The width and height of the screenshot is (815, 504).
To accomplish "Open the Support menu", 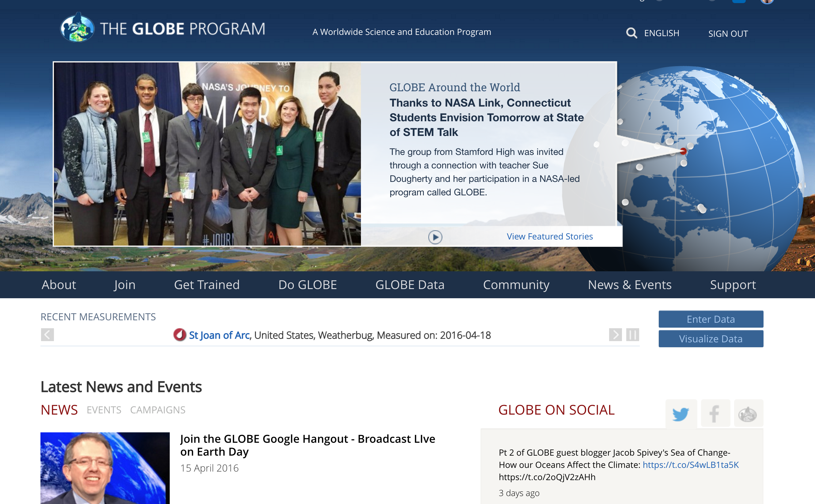I will [733, 285].
